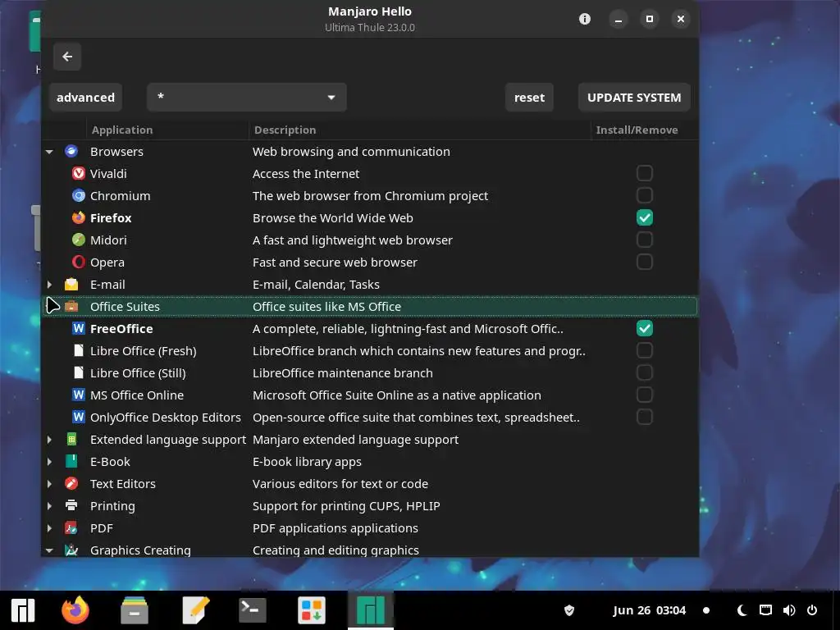This screenshot has height=630, width=840.
Task: Tick the Opera install checkbox
Action: pyautogui.click(x=645, y=262)
